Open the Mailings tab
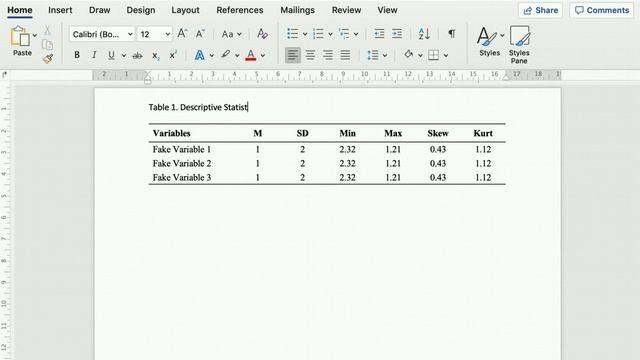 (298, 10)
